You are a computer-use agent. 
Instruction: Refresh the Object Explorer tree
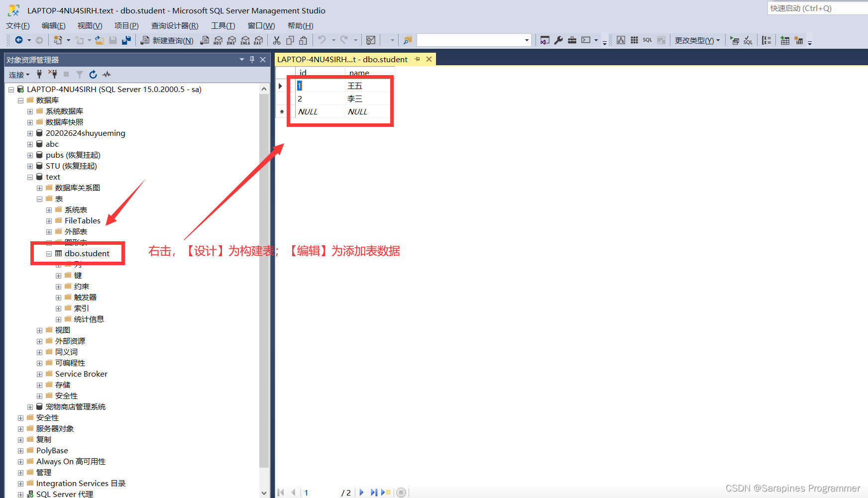93,74
